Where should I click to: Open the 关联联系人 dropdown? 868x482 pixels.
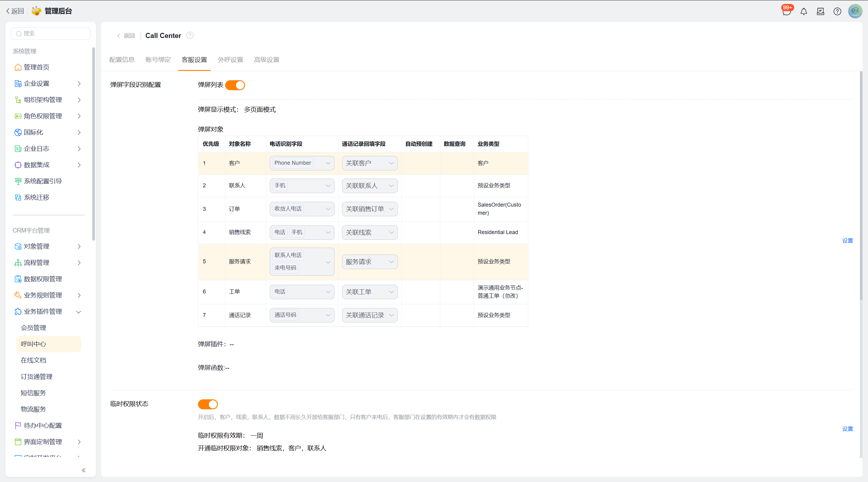(370, 186)
